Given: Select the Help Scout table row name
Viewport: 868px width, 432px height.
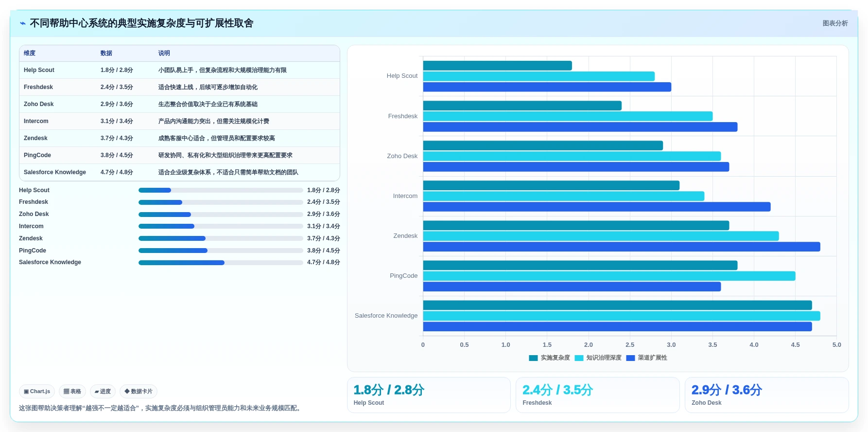Looking at the screenshot, I should click(39, 70).
